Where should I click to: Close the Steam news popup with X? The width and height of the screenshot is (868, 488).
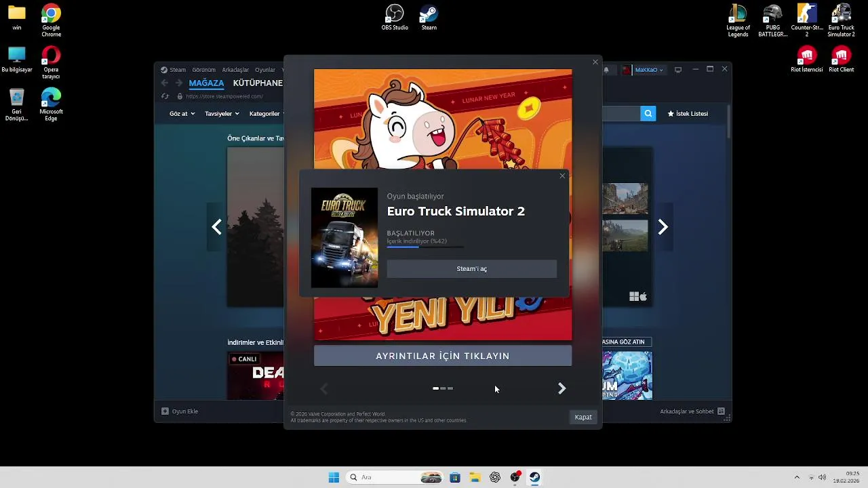[x=595, y=62]
